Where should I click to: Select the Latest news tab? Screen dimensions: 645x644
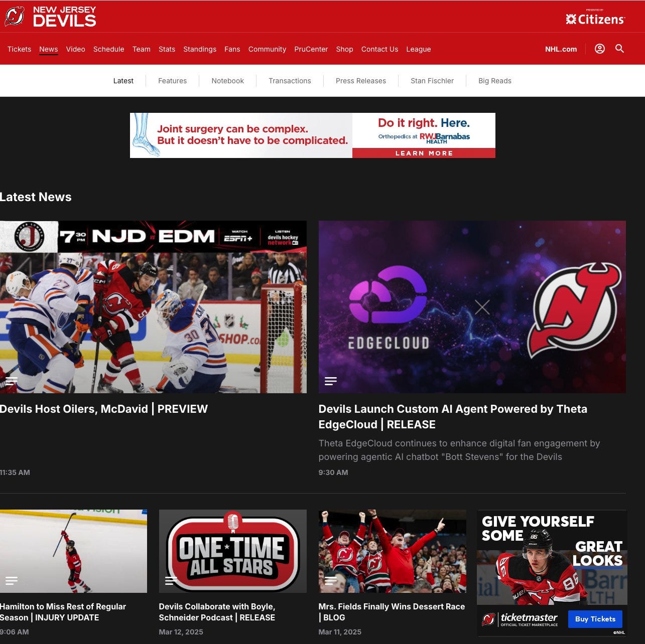click(123, 81)
